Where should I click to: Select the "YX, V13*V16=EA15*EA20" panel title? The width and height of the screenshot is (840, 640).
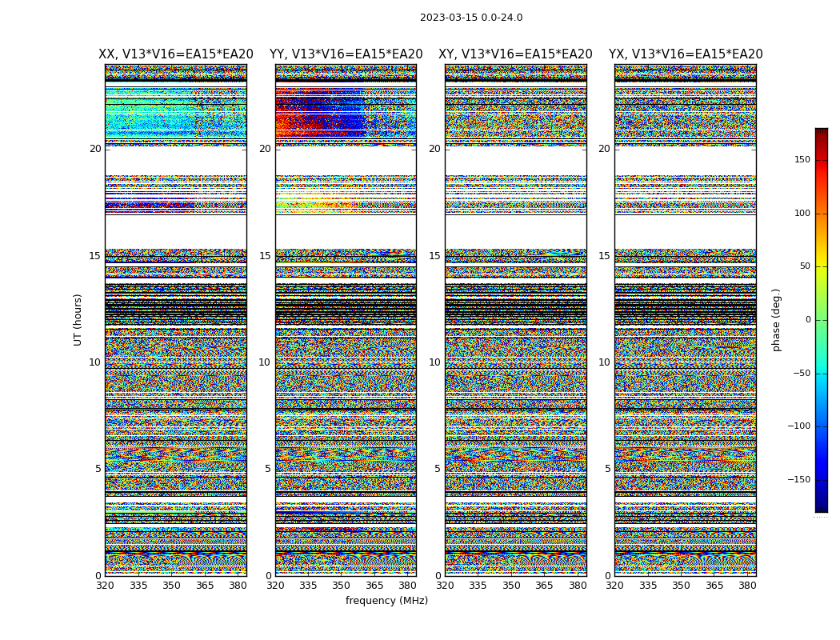[x=686, y=54]
